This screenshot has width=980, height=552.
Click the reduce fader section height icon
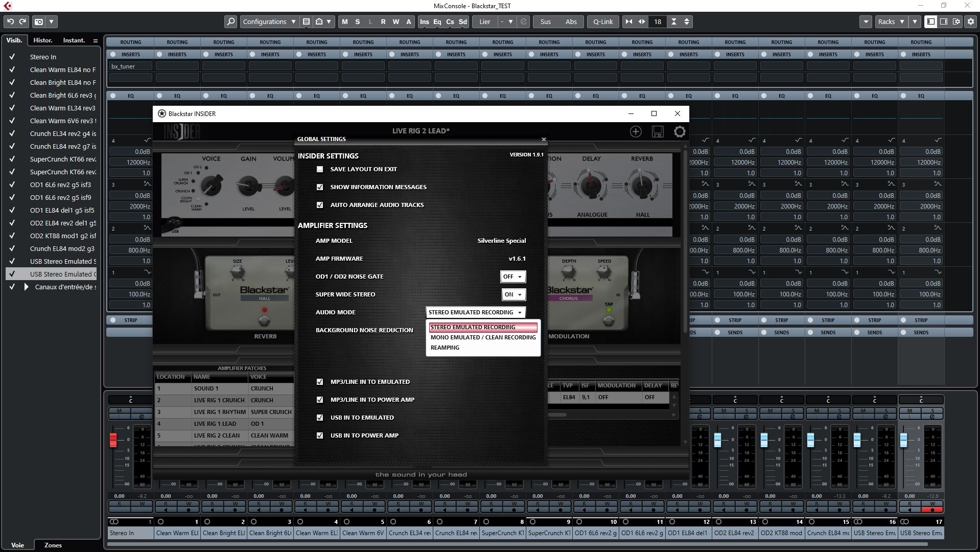click(x=674, y=21)
